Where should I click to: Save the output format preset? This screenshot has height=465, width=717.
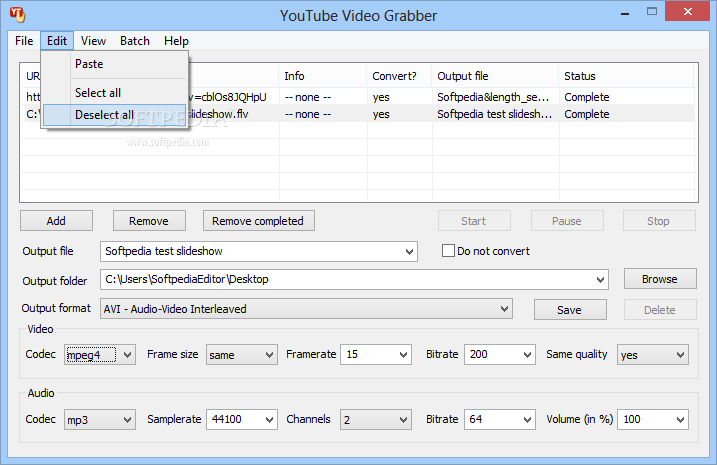tap(570, 310)
